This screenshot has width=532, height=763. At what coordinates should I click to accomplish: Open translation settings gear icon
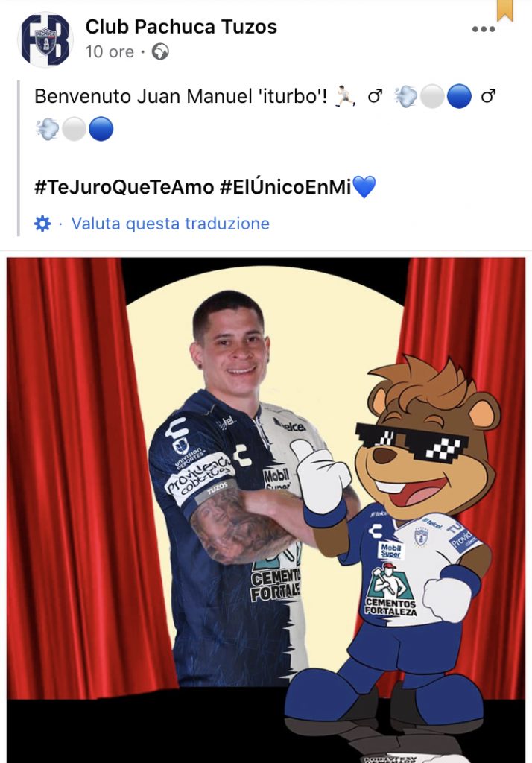pyautogui.click(x=42, y=224)
